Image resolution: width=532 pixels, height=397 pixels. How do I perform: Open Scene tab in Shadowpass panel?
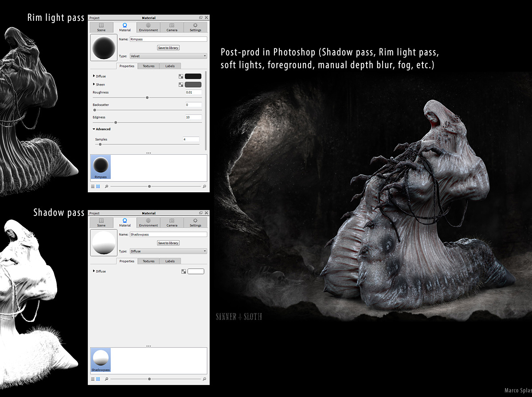point(101,222)
